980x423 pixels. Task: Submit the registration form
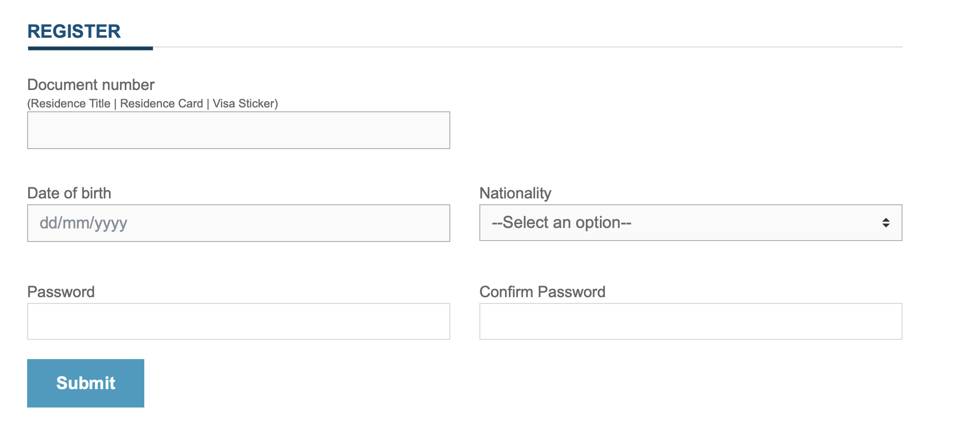point(86,383)
